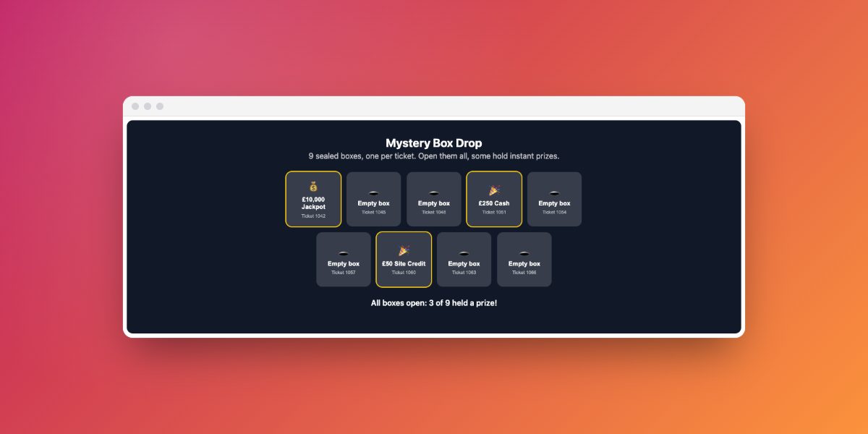The height and width of the screenshot is (434, 868).
Task: Click the 'Ticket 1045' label
Action: (373, 212)
